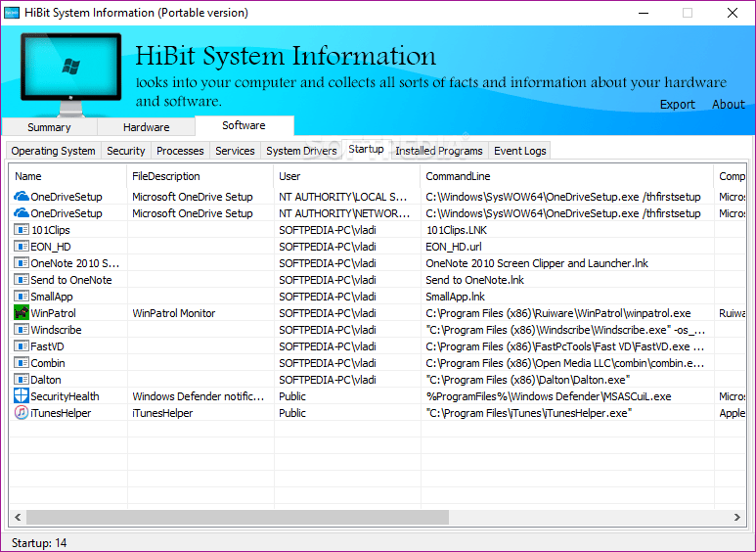Click the partially visible Comp column header
The height and width of the screenshot is (552, 756).
point(730,176)
